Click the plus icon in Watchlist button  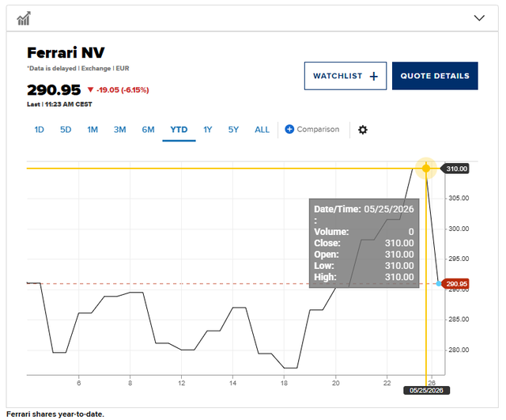[x=374, y=76]
